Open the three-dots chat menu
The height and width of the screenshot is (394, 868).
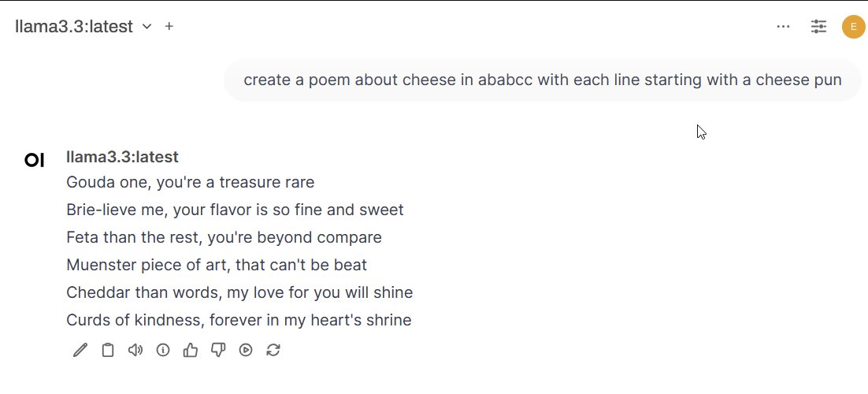pyautogui.click(x=783, y=26)
